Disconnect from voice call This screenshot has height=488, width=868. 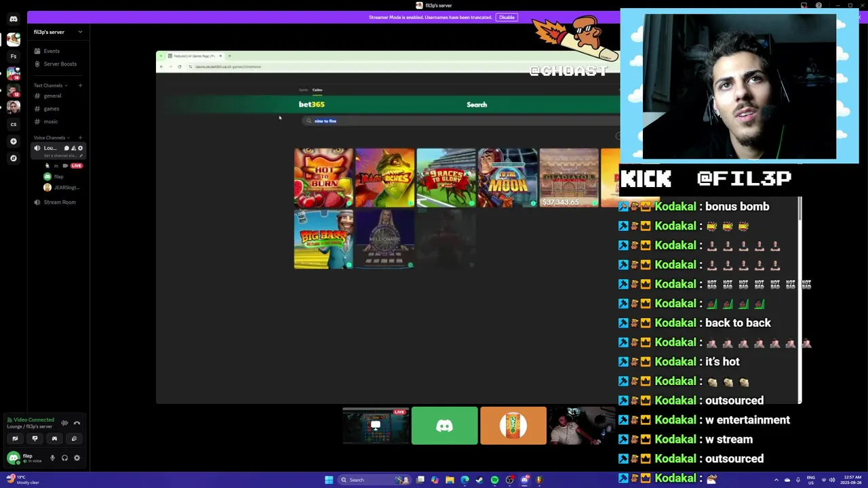(x=77, y=423)
